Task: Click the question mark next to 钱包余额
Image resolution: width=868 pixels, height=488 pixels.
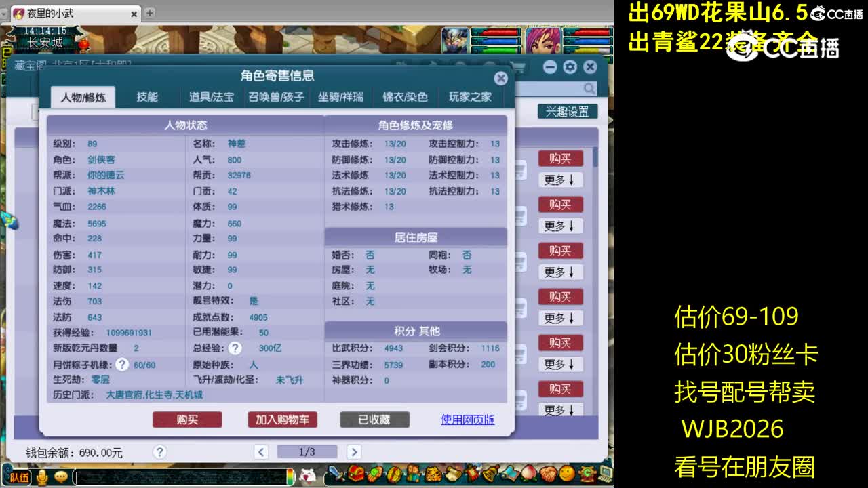Action: tap(161, 452)
